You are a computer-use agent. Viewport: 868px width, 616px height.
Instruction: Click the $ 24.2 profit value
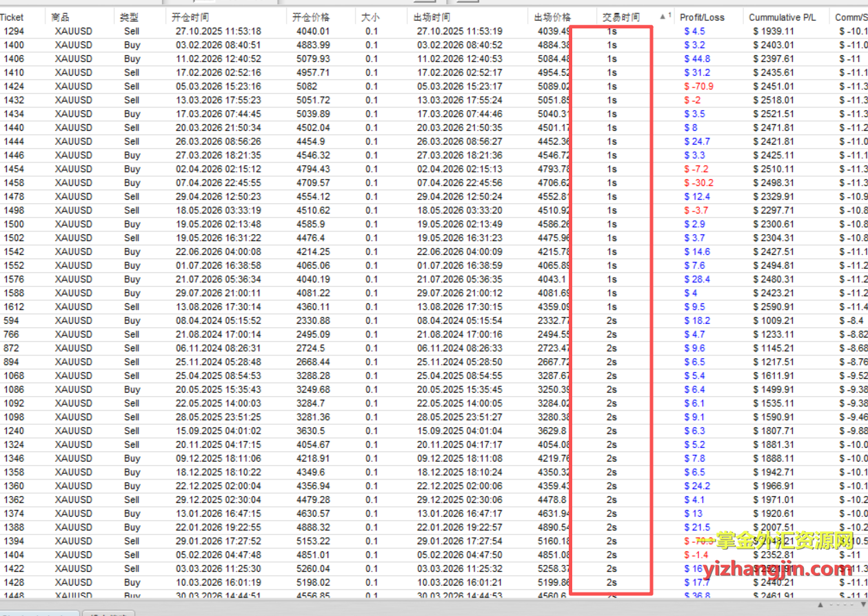click(x=697, y=486)
